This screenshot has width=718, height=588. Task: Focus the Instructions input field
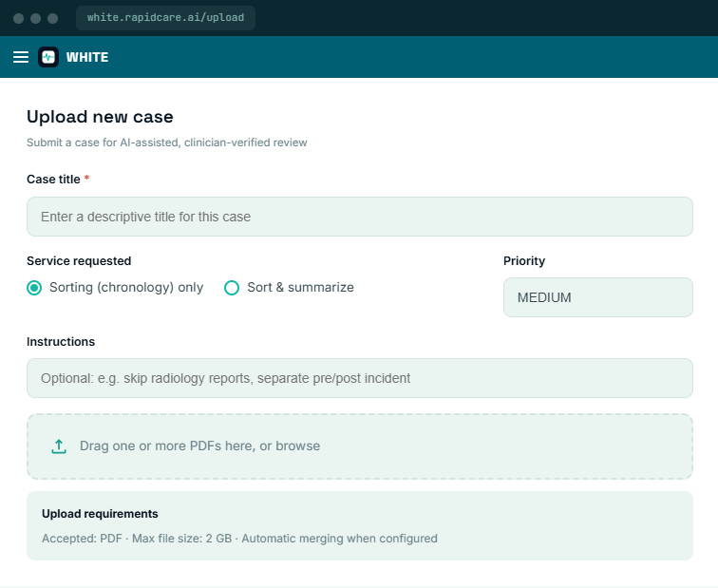pyautogui.click(x=360, y=378)
